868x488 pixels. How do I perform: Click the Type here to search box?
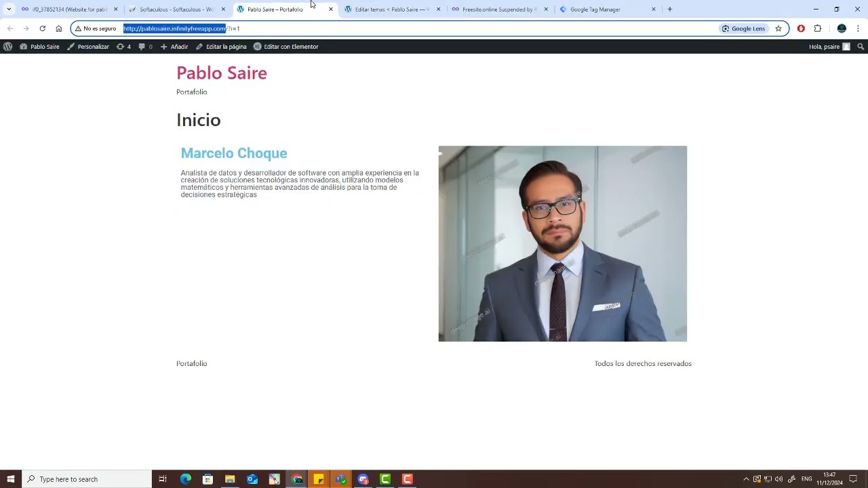[87, 479]
